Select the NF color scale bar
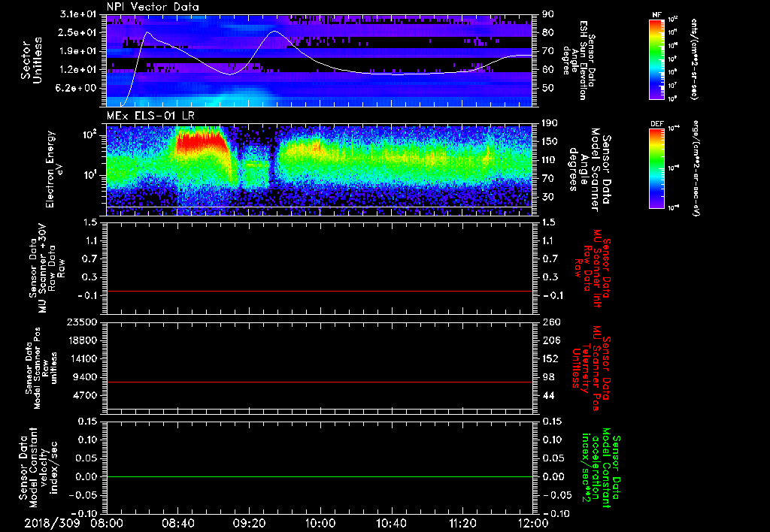 pyautogui.click(x=657, y=59)
